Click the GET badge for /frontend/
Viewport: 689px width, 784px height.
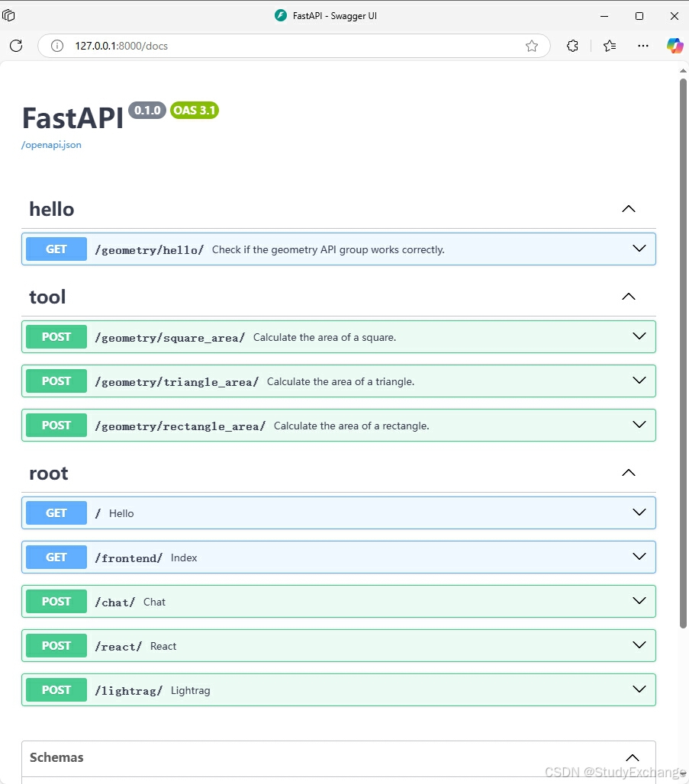(x=56, y=557)
